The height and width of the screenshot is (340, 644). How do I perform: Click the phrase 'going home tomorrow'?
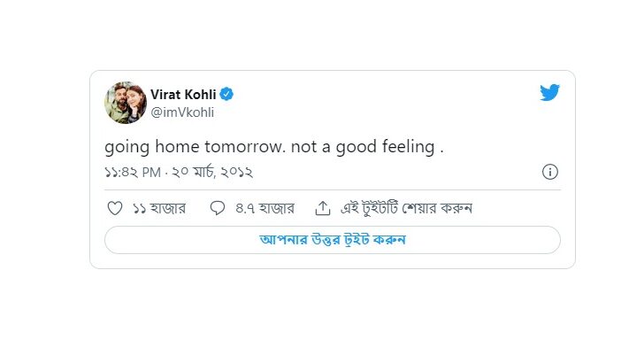click(x=195, y=147)
